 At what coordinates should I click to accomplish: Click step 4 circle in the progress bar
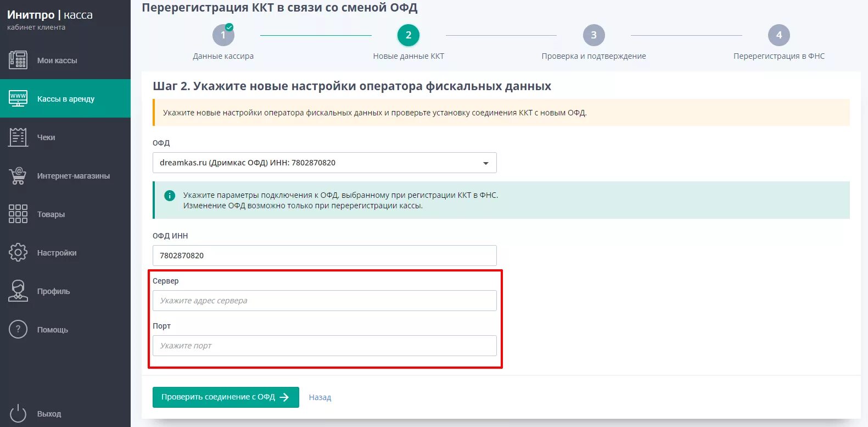(x=779, y=35)
